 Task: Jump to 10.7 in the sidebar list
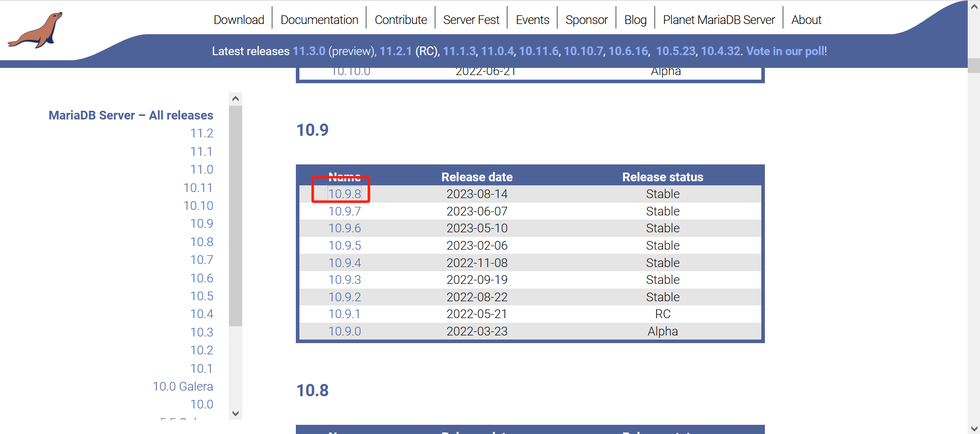pyautogui.click(x=202, y=260)
